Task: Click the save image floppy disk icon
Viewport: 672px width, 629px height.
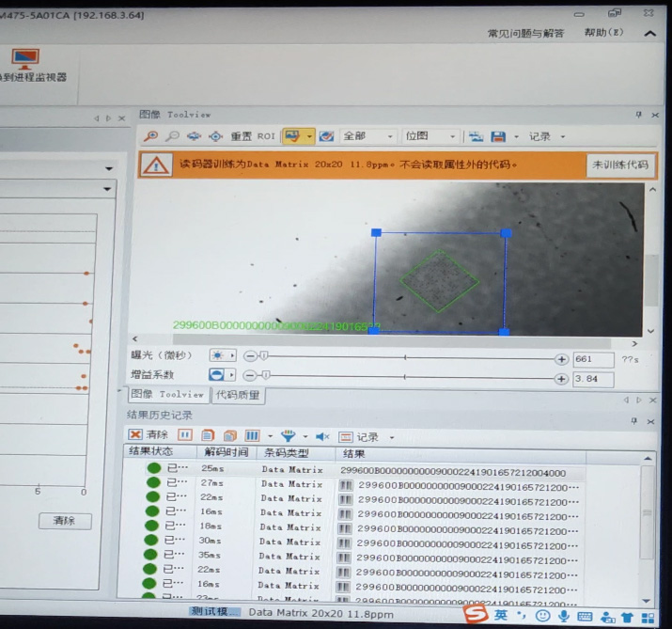Action: coord(498,136)
